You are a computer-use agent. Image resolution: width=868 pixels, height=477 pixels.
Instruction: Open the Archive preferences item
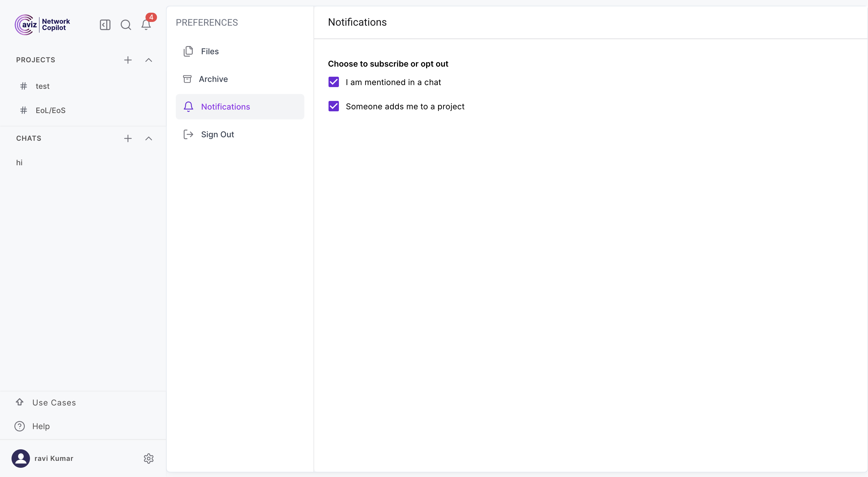point(213,79)
